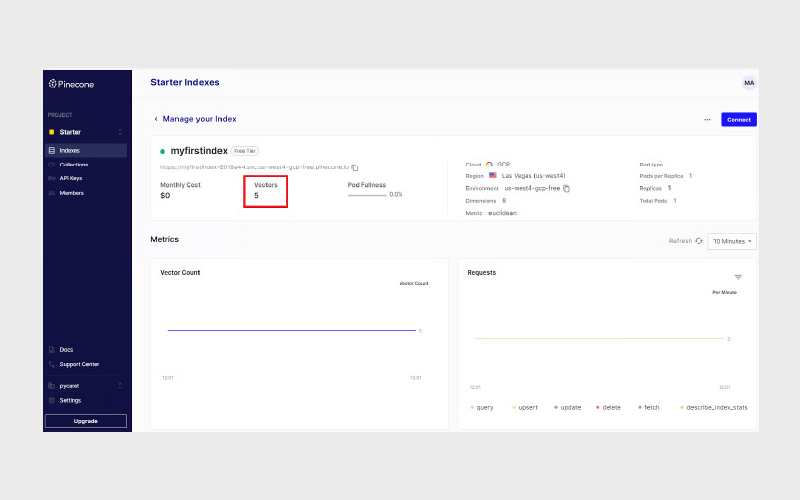Open the MA user avatar menu
Screen dimensions: 800x500
point(749,83)
